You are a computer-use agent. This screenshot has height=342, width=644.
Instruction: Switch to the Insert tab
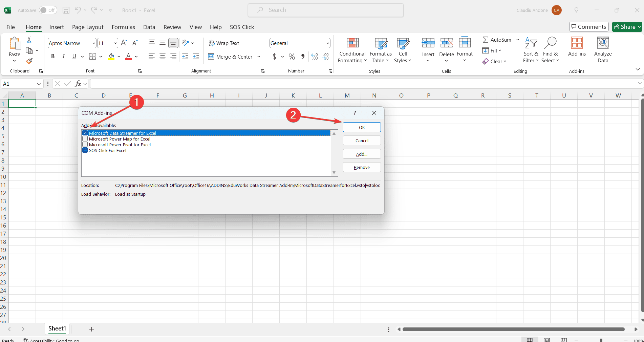(x=57, y=27)
